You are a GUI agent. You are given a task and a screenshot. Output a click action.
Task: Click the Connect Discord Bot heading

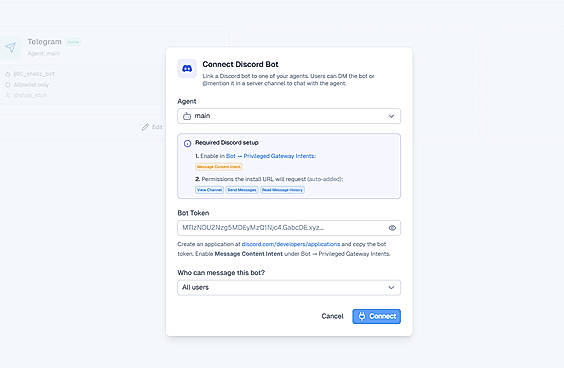(x=240, y=64)
